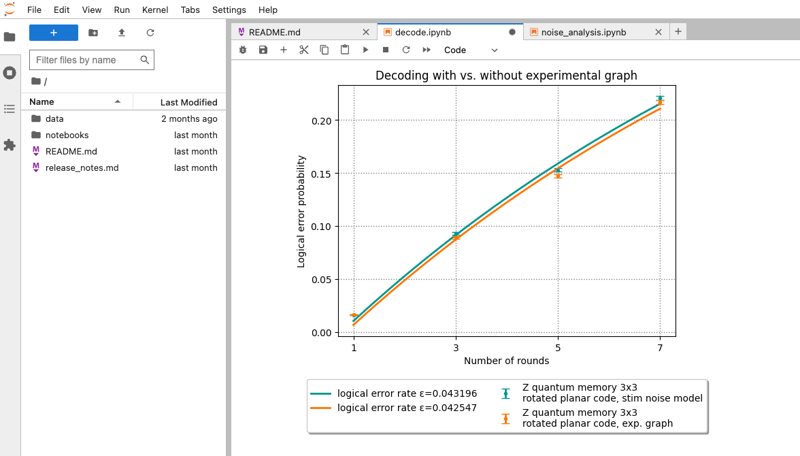Insert a new cell below
Screen dimensions: 800x456
click(283, 50)
